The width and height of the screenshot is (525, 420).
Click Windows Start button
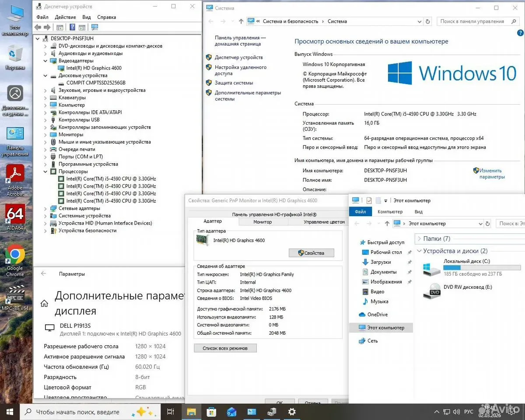tap(10, 412)
